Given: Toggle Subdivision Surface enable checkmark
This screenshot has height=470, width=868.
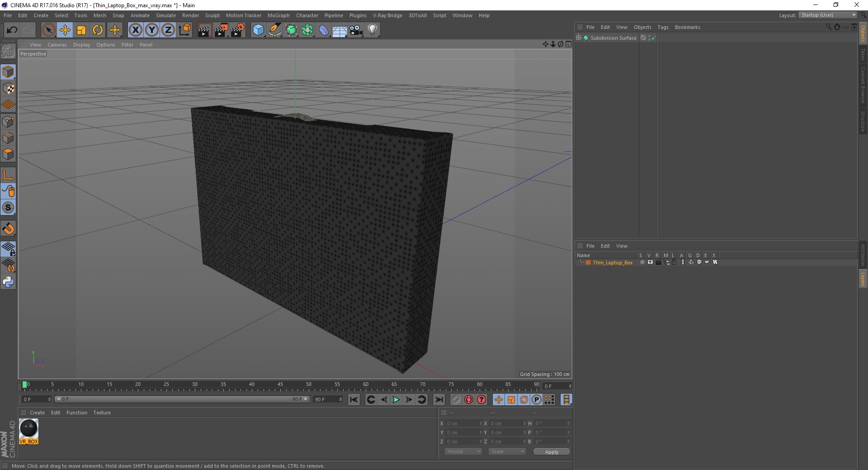Looking at the screenshot, I should tap(653, 38).
